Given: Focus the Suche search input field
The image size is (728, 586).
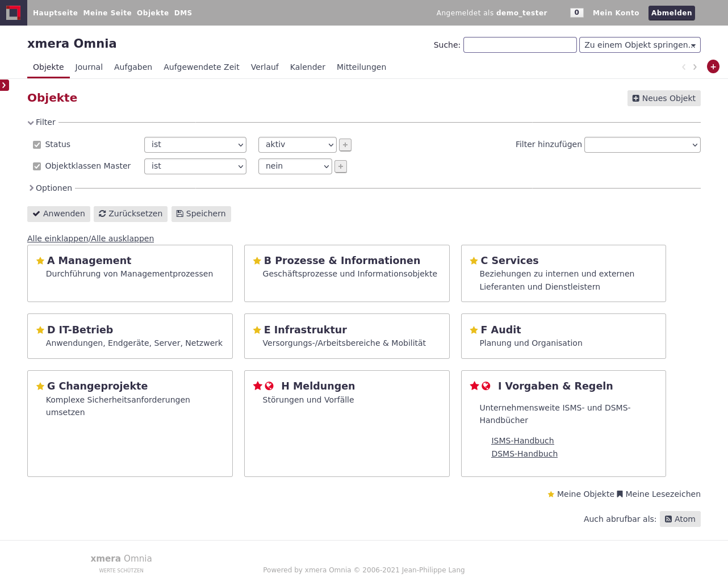Looking at the screenshot, I should (x=520, y=45).
